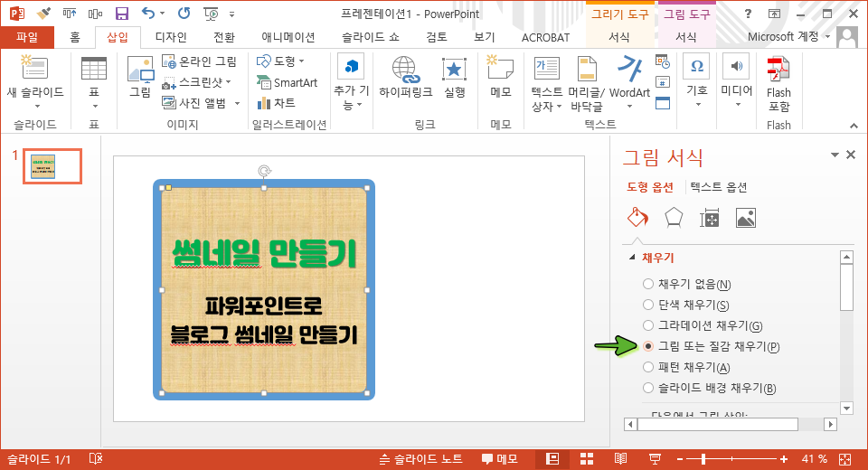Toggle 슬라이드 노트 in status bar
868x470 pixels.
tap(421, 459)
